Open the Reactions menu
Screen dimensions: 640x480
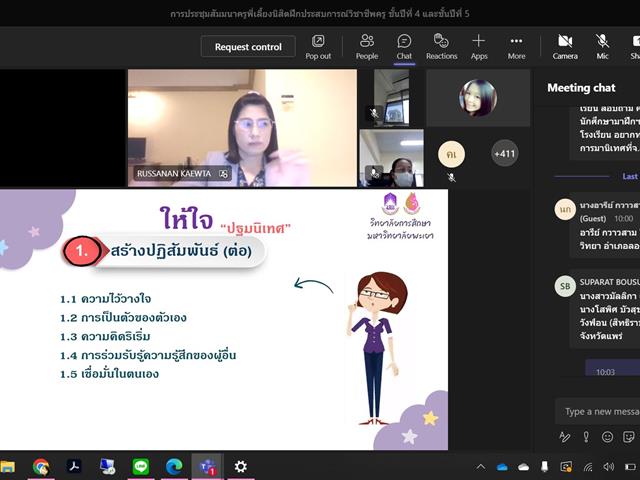(x=441, y=47)
